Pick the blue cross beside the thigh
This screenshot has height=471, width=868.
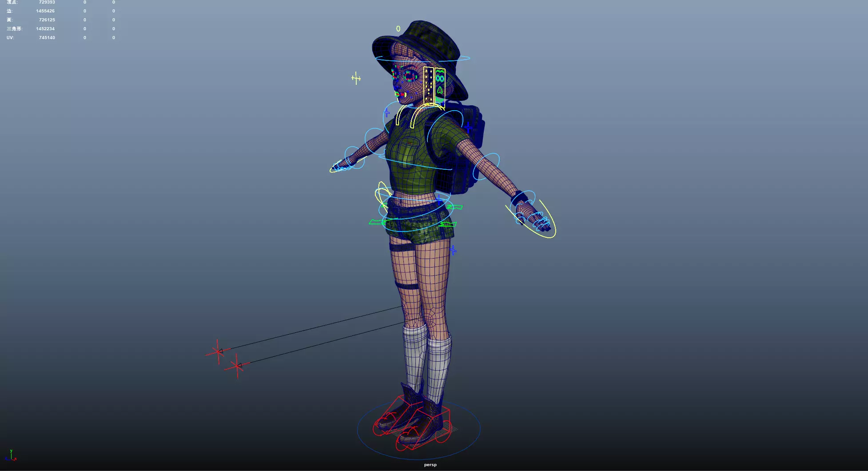[x=453, y=250]
